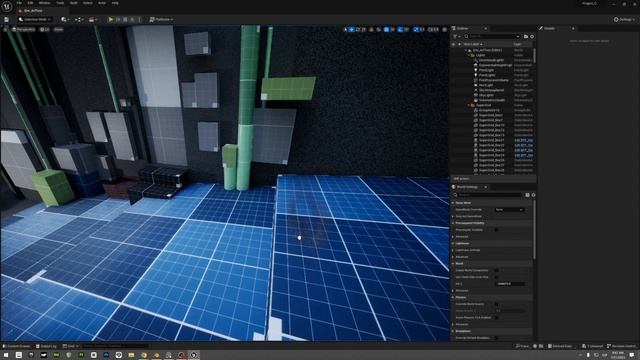Toggle grid position snapping

pyautogui.click(x=386, y=29)
